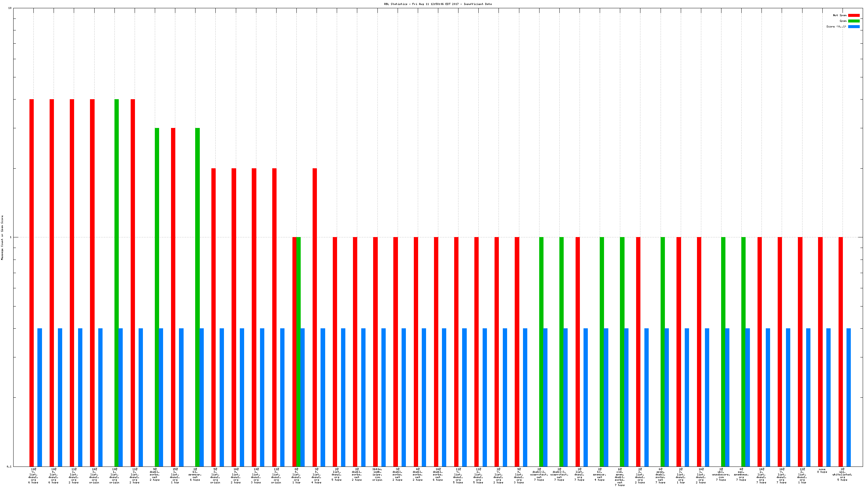The width and height of the screenshot is (868, 488).
Task: Click the ips.whitelisted.org 5 hops label
Action: pyautogui.click(x=842, y=474)
